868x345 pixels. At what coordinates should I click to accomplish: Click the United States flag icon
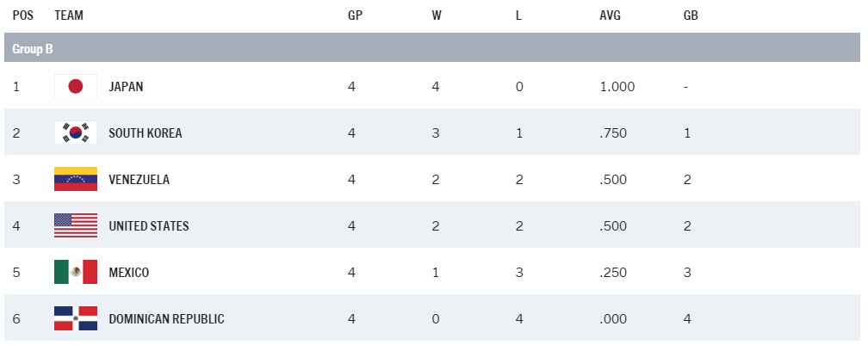click(x=76, y=225)
